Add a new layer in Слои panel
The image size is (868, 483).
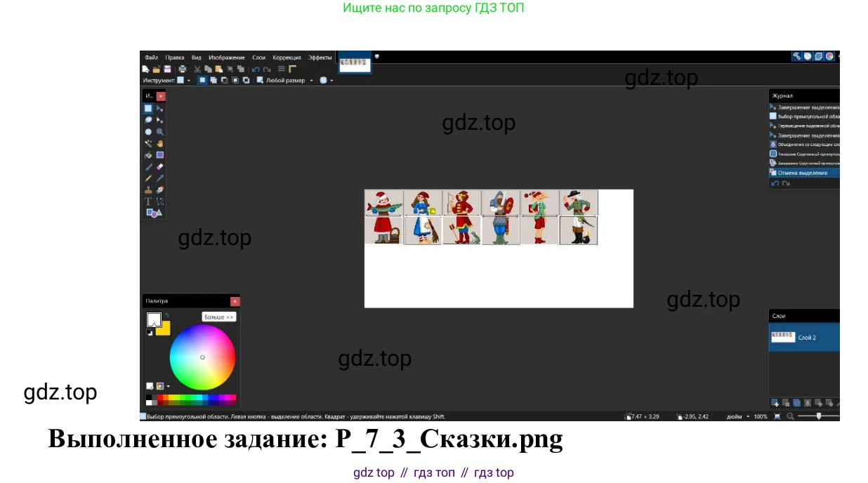(x=775, y=403)
